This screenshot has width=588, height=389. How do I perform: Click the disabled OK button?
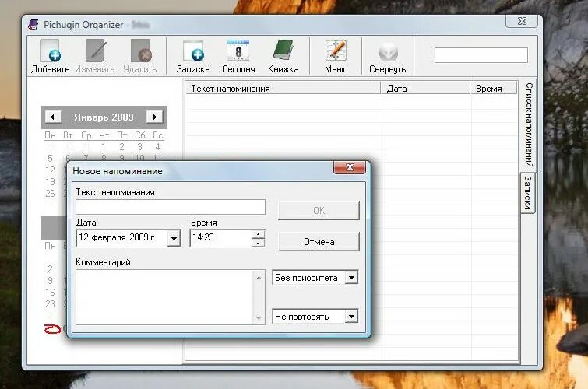click(319, 211)
